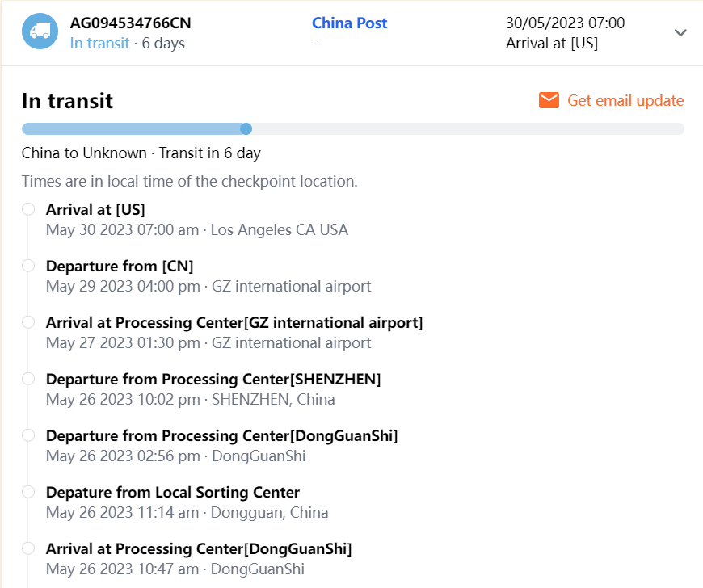Click the Arrival at [US] checkpoint marker
This screenshot has height=588, width=703.
tap(28, 209)
